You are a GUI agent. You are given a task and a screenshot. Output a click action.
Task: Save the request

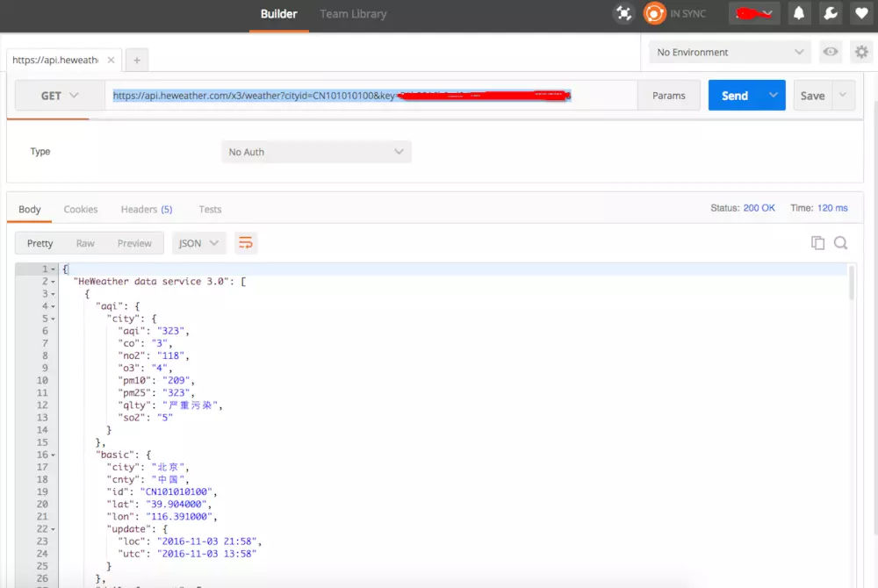click(812, 96)
